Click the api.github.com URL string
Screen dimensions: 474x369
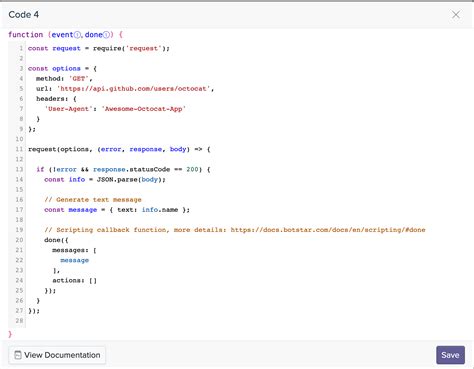tap(134, 89)
